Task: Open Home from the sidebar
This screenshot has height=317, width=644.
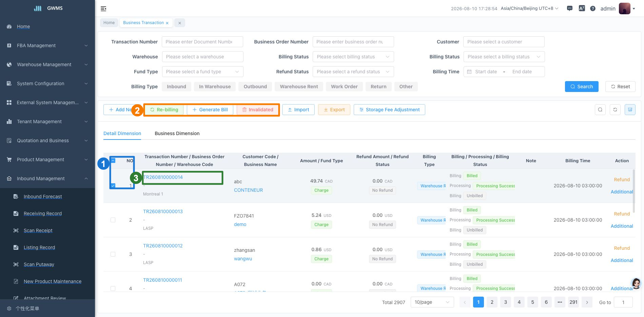Action: tap(23, 26)
